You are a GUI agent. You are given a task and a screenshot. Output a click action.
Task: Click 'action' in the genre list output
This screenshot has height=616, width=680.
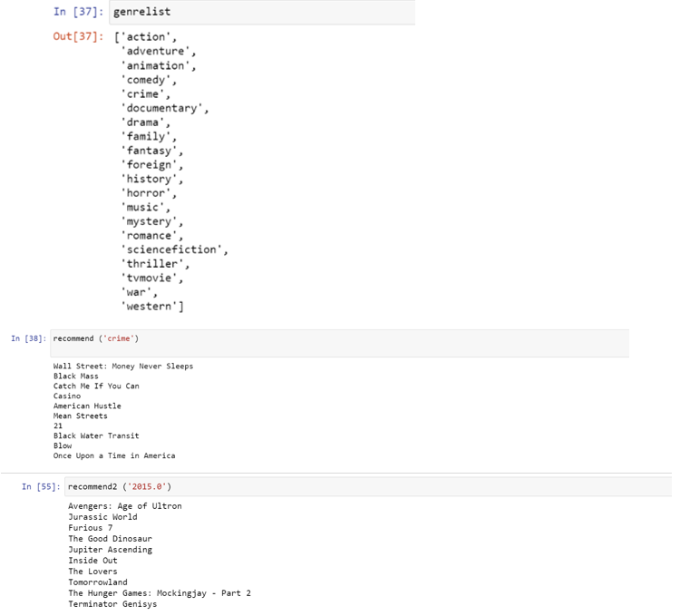point(146,37)
